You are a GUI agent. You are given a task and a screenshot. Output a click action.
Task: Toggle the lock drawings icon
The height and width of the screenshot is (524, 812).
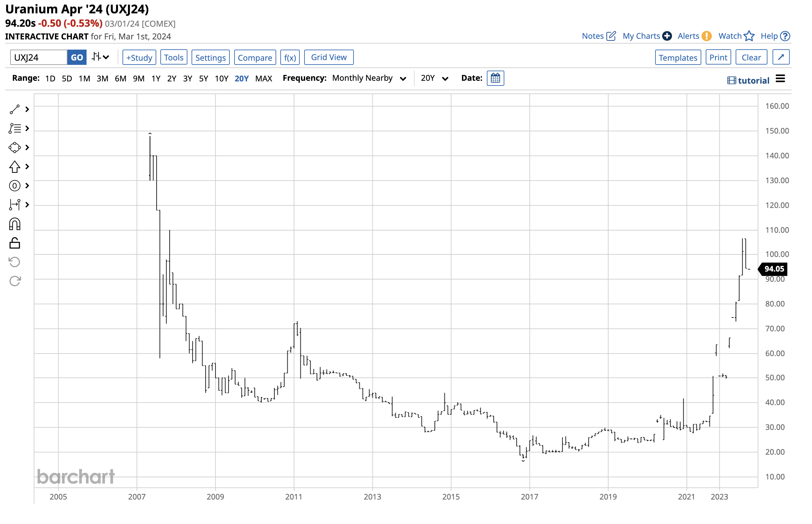[x=15, y=243]
